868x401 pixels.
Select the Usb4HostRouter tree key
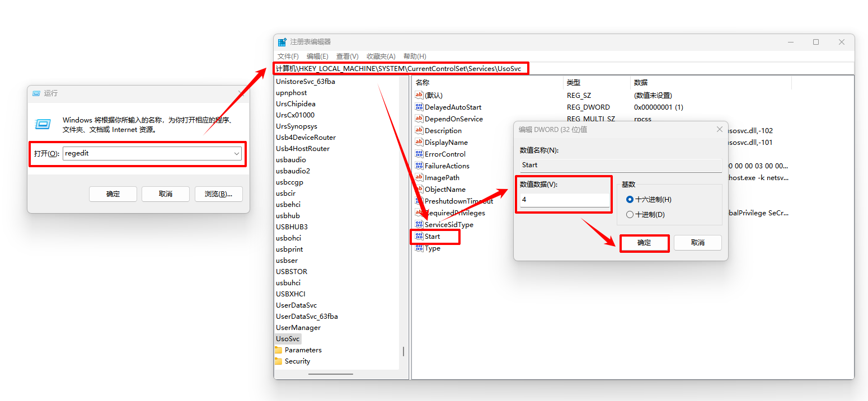click(x=303, y=148)
